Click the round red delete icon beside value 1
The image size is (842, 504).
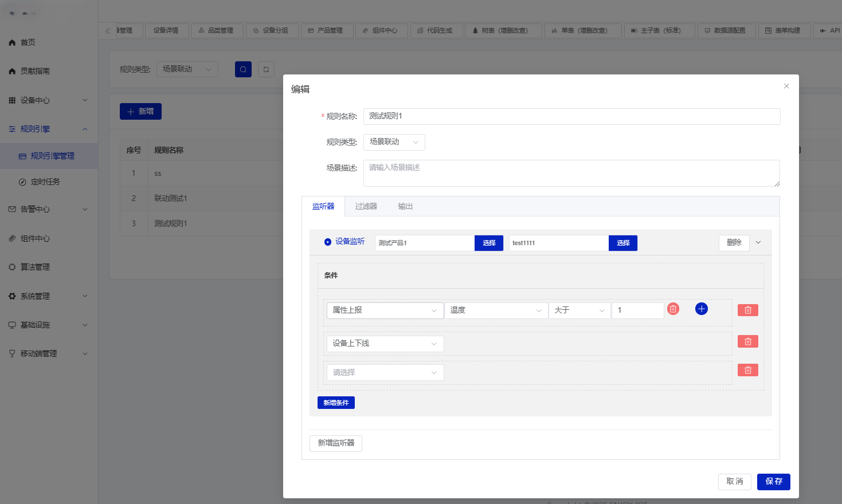tap(673, 309)
